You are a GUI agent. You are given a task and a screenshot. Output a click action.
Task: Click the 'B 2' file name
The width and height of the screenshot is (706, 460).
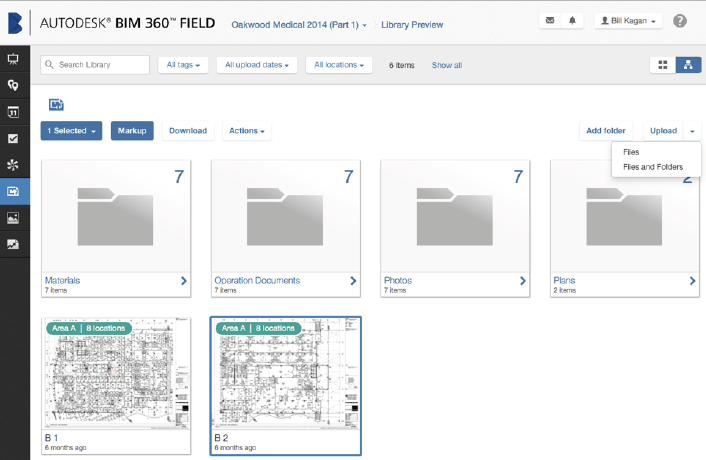point(221,437)
